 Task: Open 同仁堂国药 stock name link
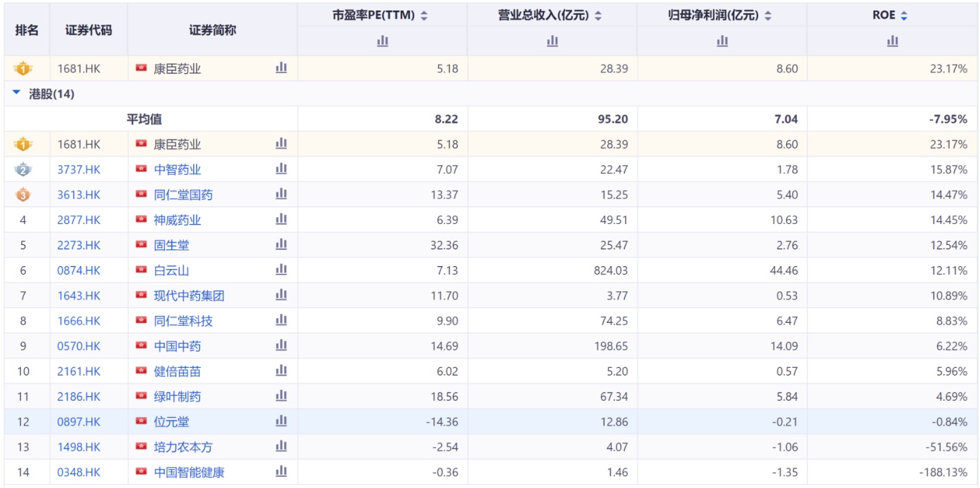point(183,194)
